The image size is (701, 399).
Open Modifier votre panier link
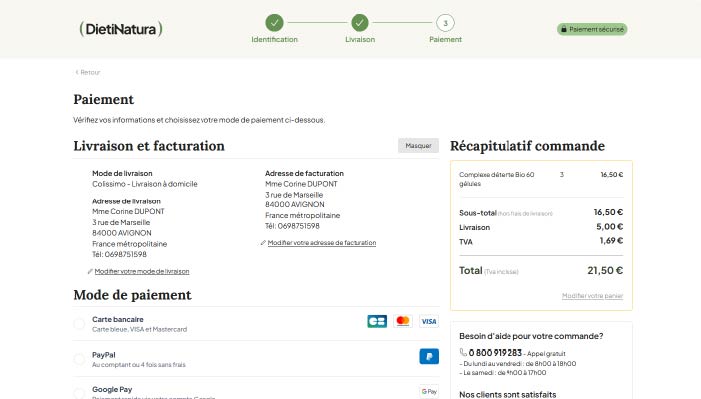(x=592, y=296)
